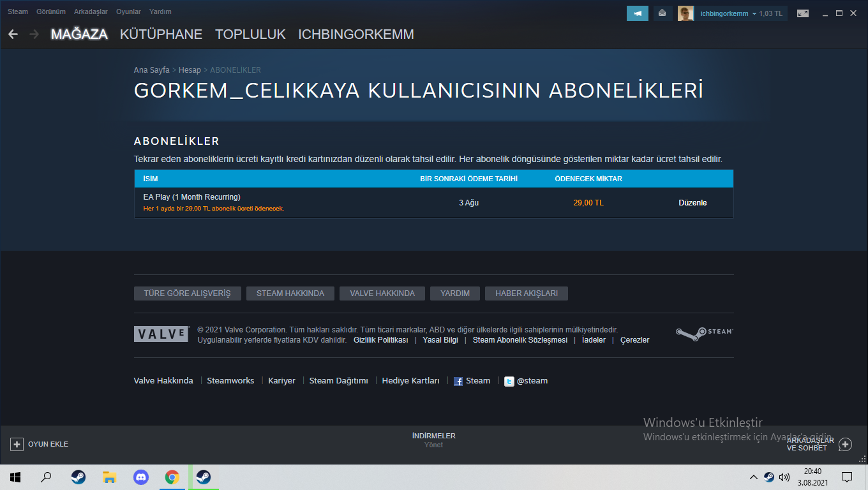The width and height of the screenshot is (868, 490).
Task: Open the announcements megaphone icon
Action: 638,13
